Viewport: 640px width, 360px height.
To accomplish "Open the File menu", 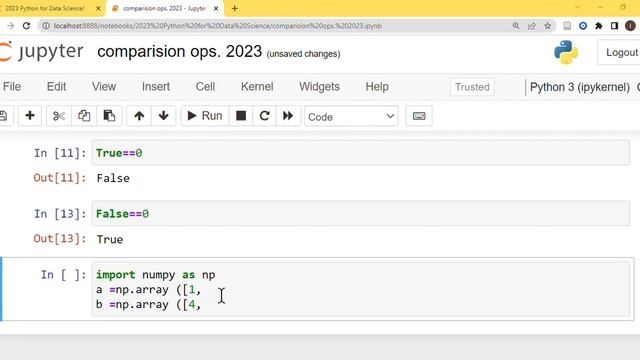I will (x=12, y=87).
